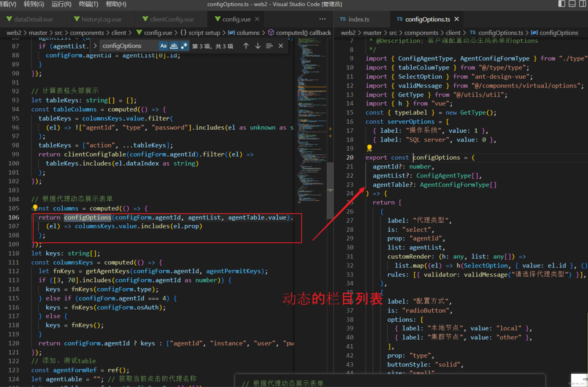The height and width of the screenshot is (387, 588).
Task: Close the find widget
Action: (281, 46)
